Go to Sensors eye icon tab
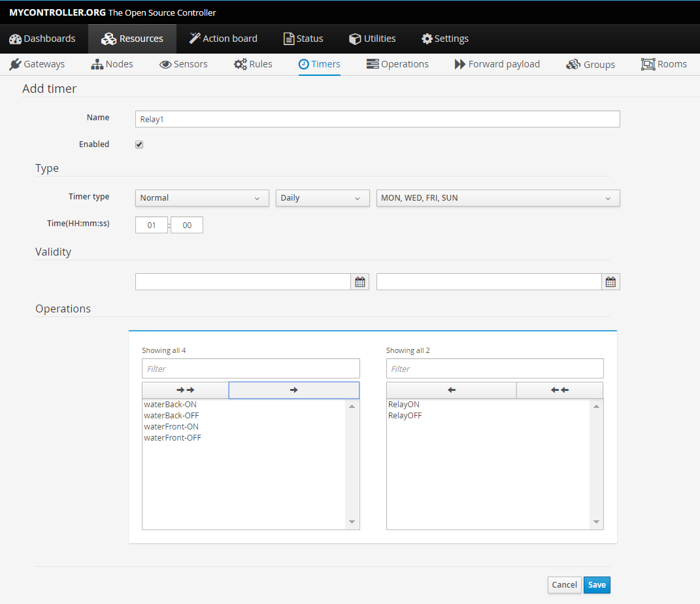The width and height of the screenshot is (700, 604). (184, 64)
